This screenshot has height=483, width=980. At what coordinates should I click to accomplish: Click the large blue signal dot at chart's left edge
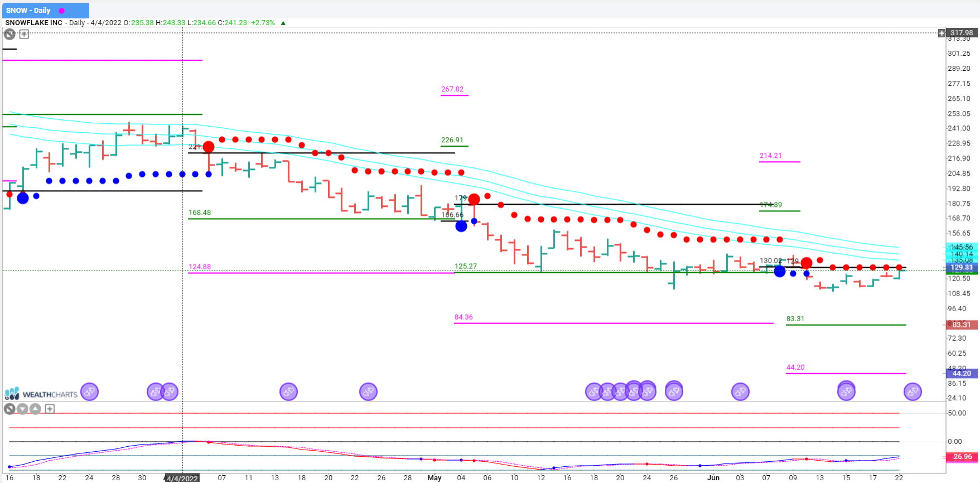(23, 197)
